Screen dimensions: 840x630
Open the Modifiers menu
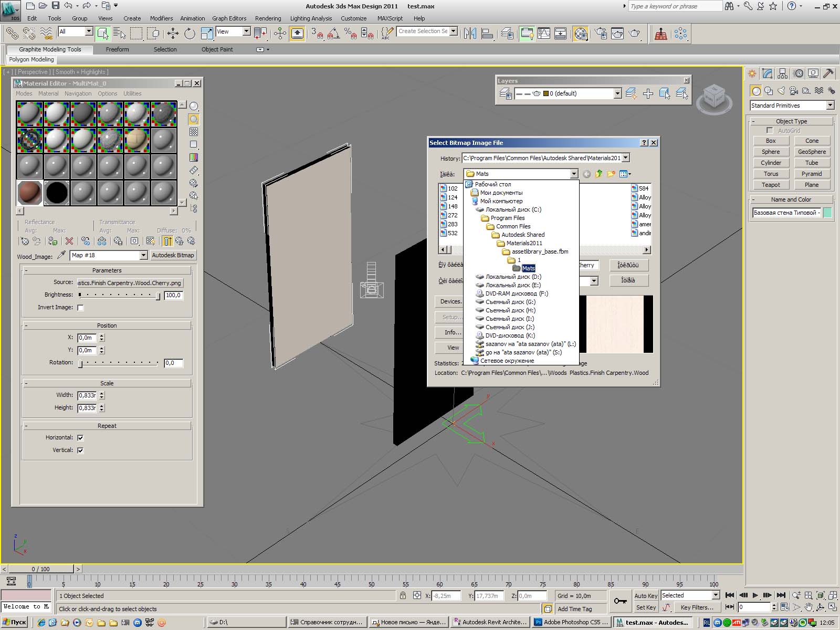point(161,18)
